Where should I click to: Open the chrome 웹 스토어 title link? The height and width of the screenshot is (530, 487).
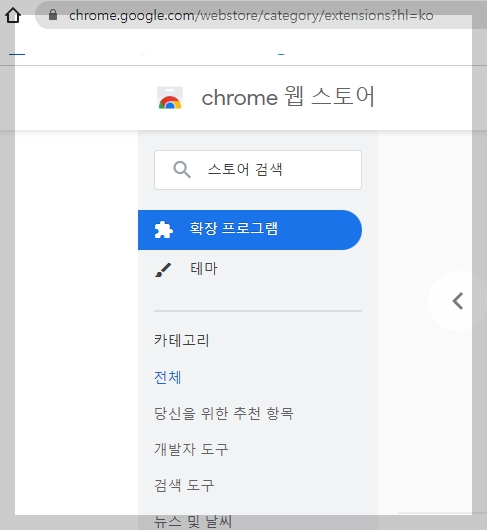point(288,97)
